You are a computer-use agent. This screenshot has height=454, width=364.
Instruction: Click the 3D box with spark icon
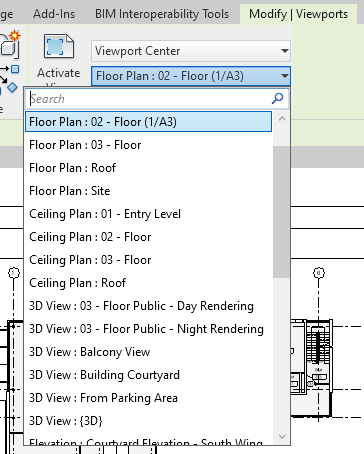[x=10, y=44]
